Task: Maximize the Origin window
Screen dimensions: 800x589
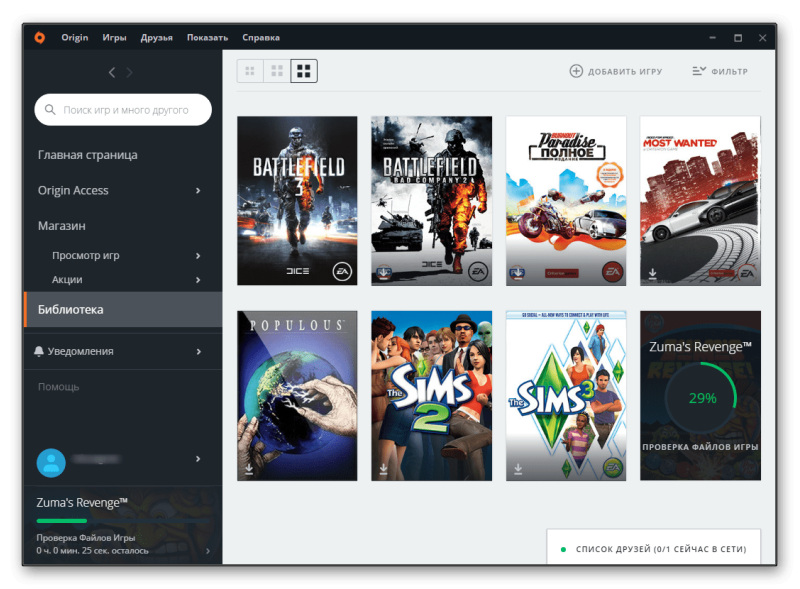Action: pyautogui.click(x=738, y=38)
